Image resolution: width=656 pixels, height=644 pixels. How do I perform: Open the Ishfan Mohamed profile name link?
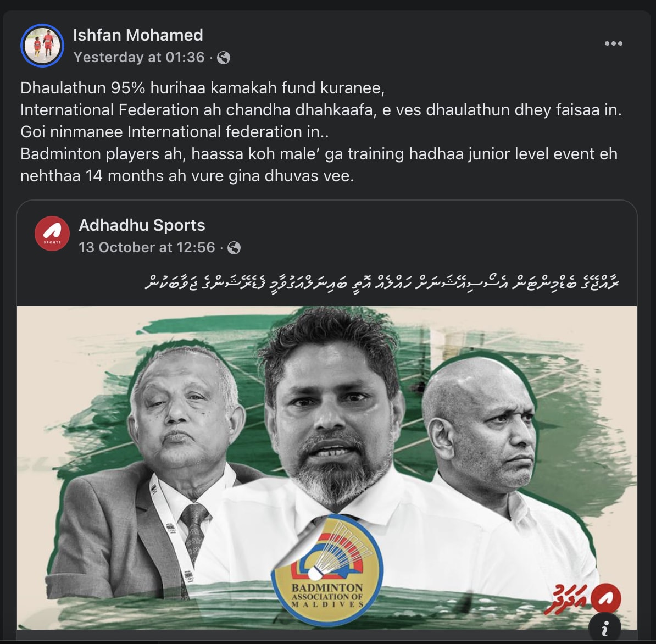click(x=138, y=35)
